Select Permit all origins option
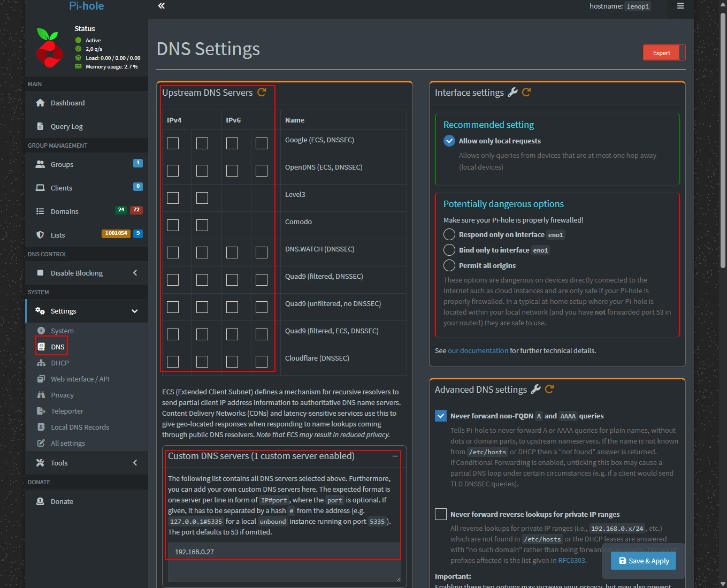The width and height of the screenshot is (727, 588). pos(449,265)
